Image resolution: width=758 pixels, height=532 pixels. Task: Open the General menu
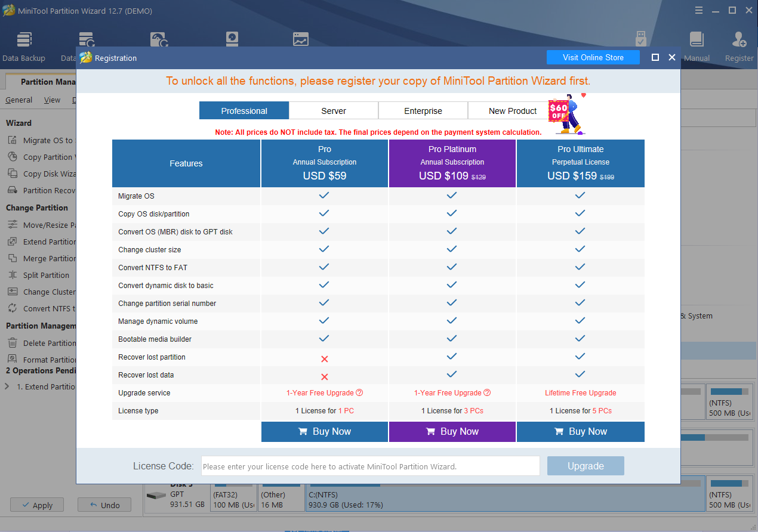[19, 100]
